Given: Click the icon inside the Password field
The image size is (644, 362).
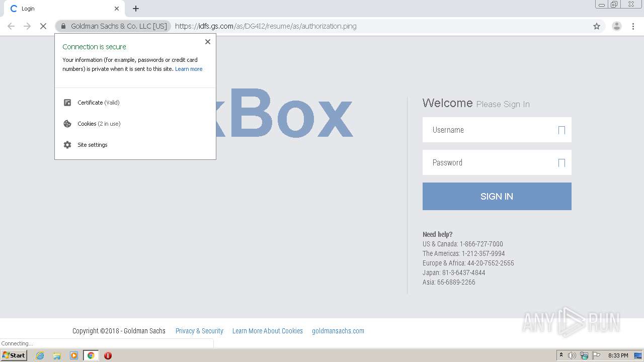Looking at the screenshot, I should pyautogui.click(x=562, y=163).
